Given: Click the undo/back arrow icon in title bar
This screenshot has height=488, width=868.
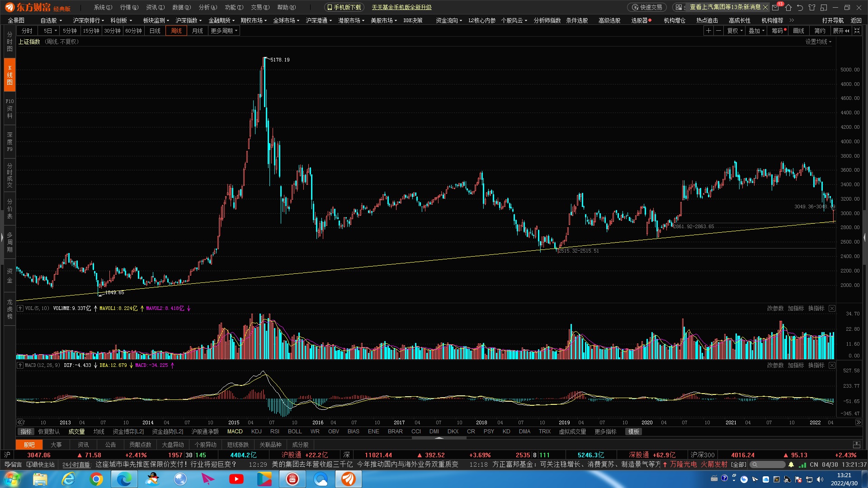Looking at the screenshot, I should tap(800, 7).
